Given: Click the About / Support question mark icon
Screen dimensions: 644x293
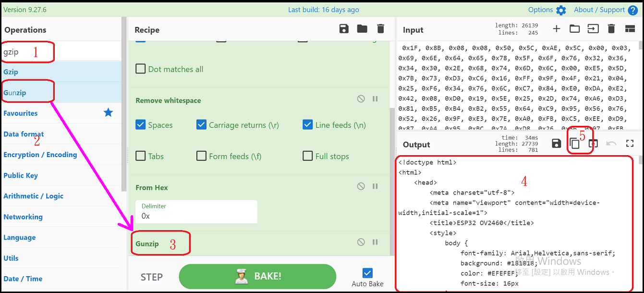Looking at the screenshot, I should tap(633, 10).
